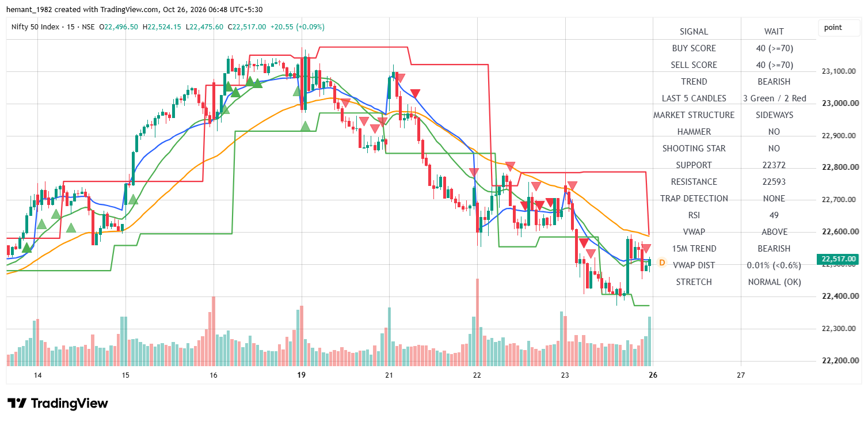868x422 pixels.
Task: Click the BEARISH value in the TREND row
Action: (x=774, y=82)
